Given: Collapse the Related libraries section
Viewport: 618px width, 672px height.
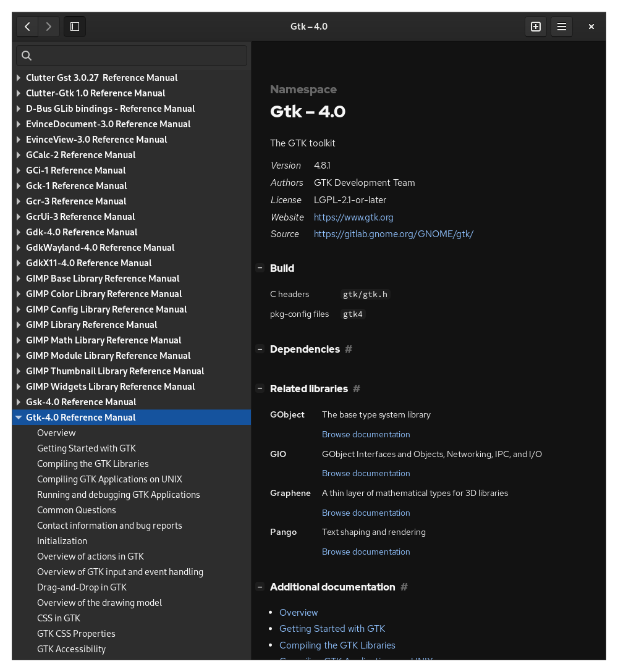Looking at the screenshot, I should pos(260,388).
